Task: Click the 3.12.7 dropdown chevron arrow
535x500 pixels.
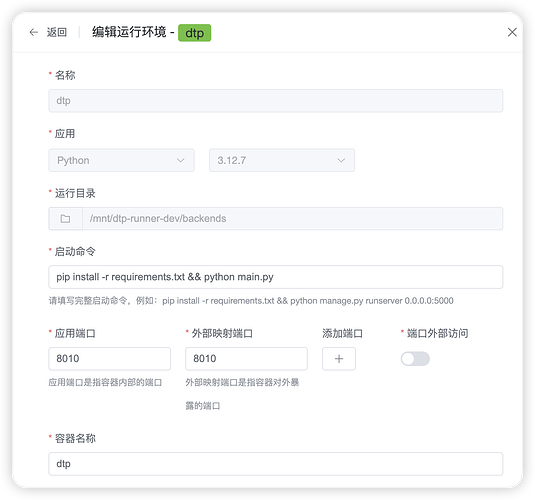Action: (341, 160)
